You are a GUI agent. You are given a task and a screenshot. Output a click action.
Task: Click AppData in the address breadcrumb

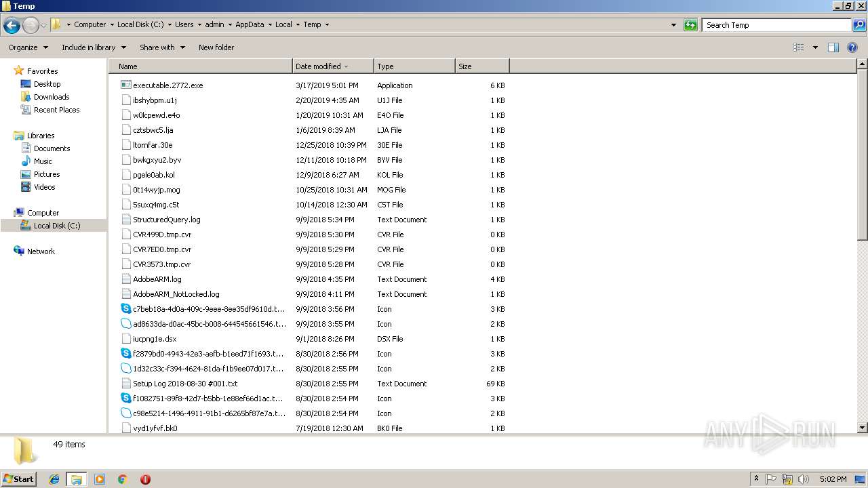[250, 24]
